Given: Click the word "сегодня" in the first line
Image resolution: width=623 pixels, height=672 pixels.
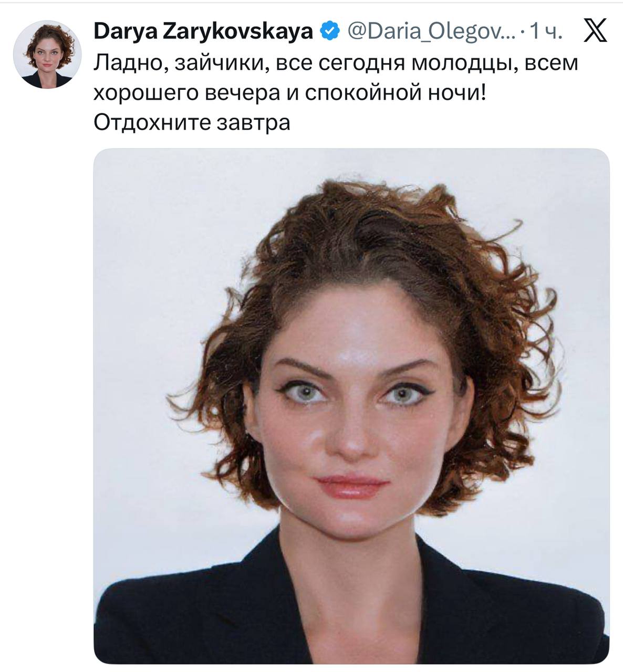Looking at the screenshot, I should tap(360, 64).
